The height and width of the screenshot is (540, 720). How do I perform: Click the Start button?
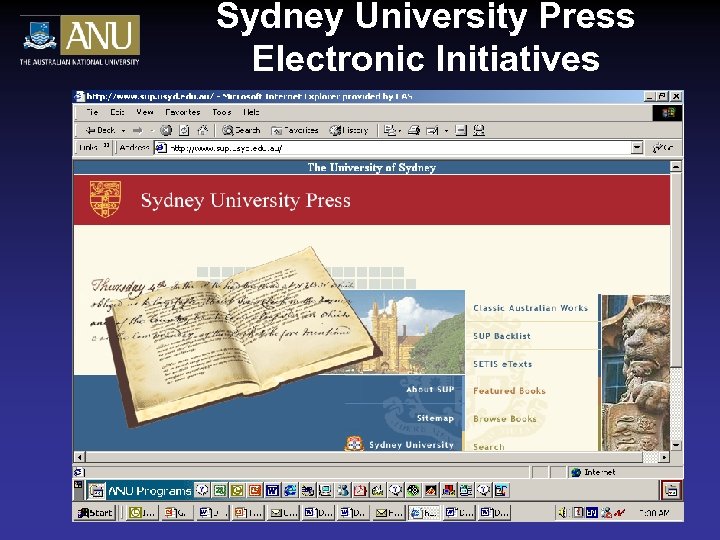(x=95, y=512)
